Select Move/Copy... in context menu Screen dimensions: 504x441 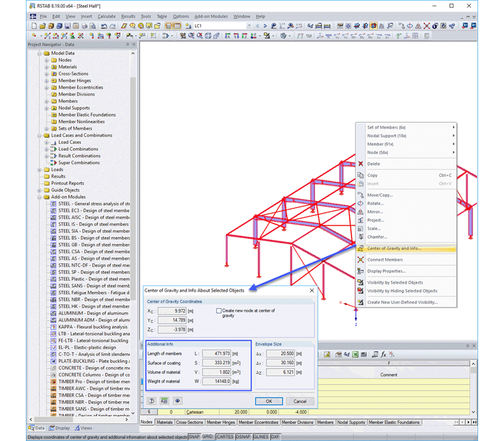coord(407,195)
